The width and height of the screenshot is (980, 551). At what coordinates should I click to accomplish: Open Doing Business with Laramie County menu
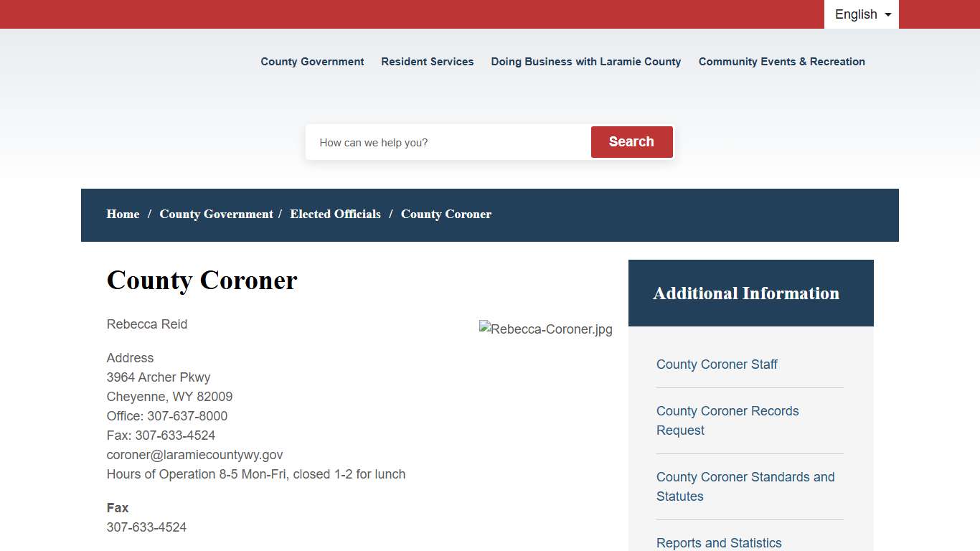(x=585, y=62)
